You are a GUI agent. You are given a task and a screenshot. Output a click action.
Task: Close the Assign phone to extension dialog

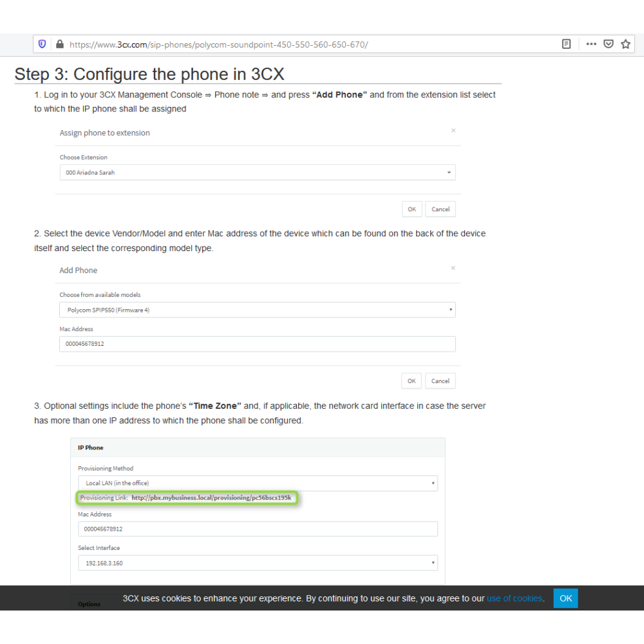(453, 130)
